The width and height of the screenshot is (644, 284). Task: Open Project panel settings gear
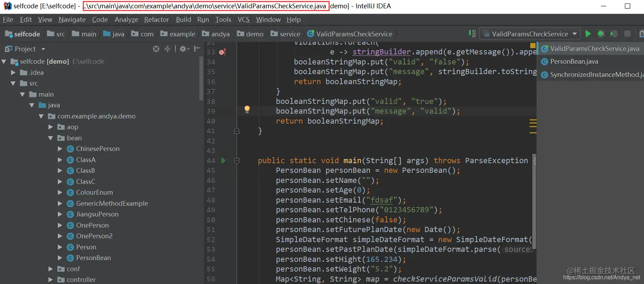click(184, 49)
